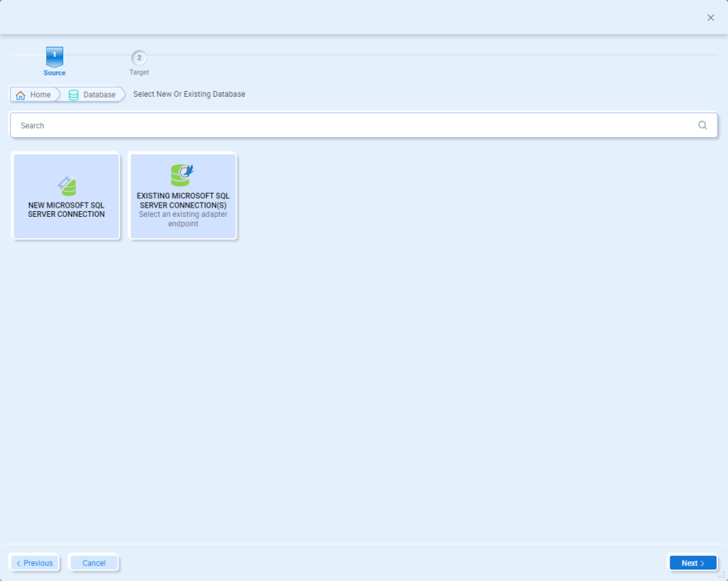The width and height of the screenshot is (728, 581).
Task: Click the Next button to proceed
Action: tap(692, 563)
